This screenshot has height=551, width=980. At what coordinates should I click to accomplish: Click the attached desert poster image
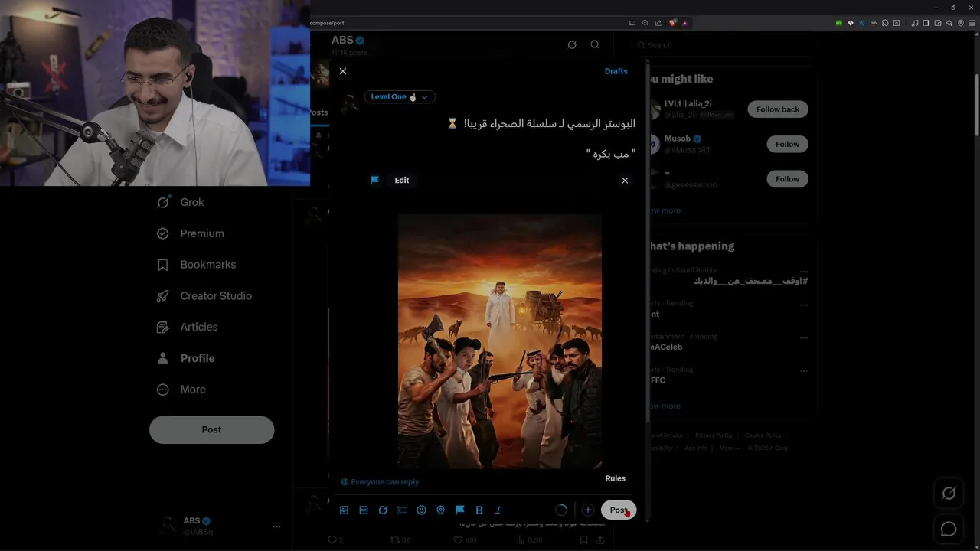(x=499, y=341)
